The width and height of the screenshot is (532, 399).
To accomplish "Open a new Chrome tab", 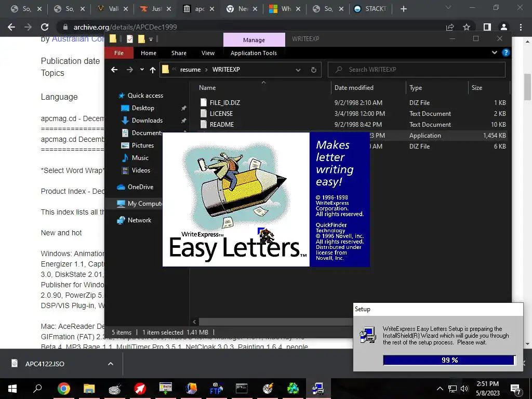I will (403, 9).
